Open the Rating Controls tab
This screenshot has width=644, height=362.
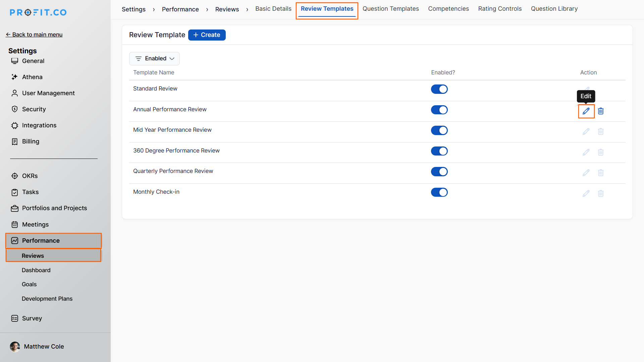(x=500, y=9)
